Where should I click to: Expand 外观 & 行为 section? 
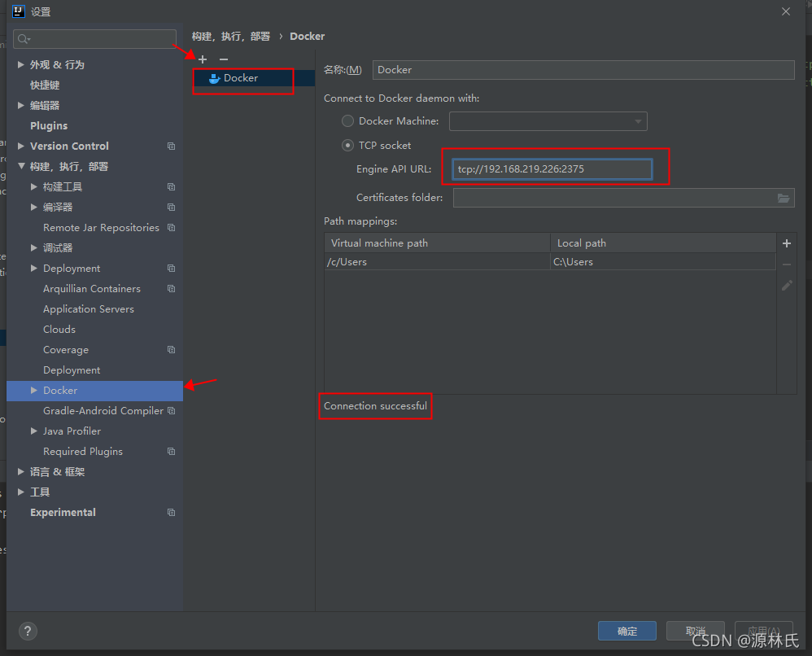click(x=20, y=65)
